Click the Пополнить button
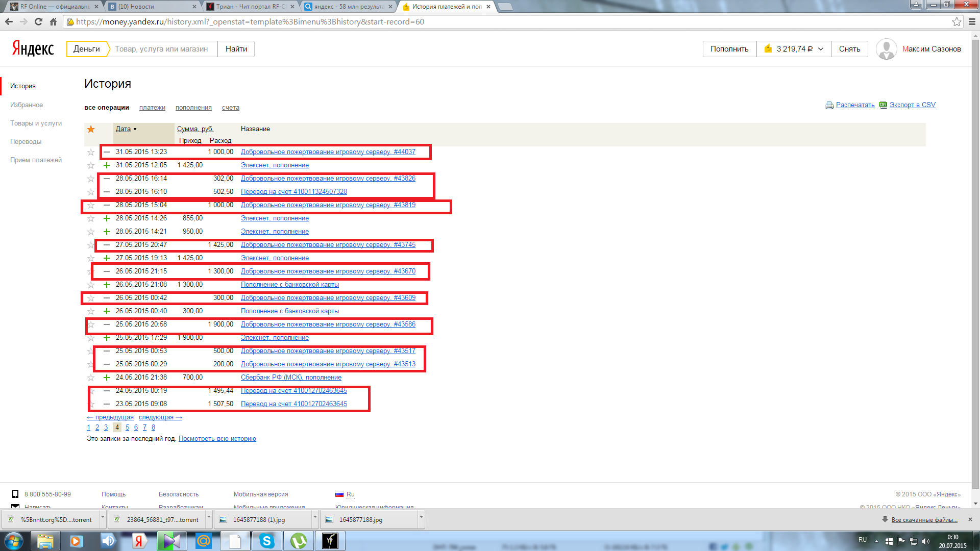This screenshot has width=980, height=551. (x=729, y=49)
